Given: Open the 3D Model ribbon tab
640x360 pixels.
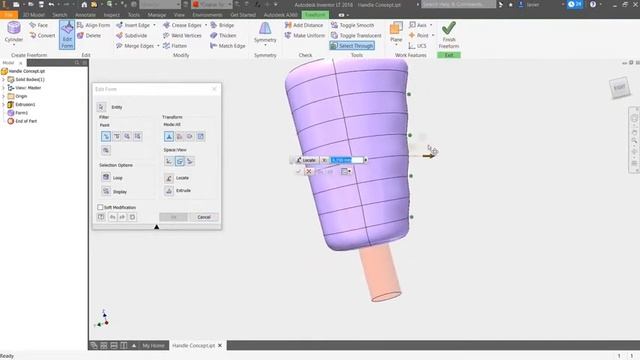Looking at the screenshot, I should pyautogui.click(x=33, y=15).
